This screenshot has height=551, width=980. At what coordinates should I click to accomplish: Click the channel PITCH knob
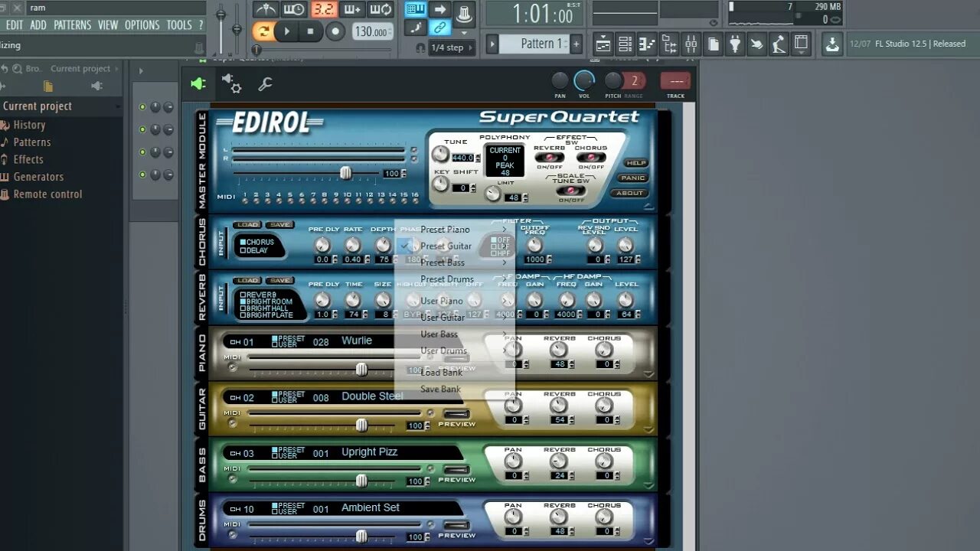pos(612,80)
